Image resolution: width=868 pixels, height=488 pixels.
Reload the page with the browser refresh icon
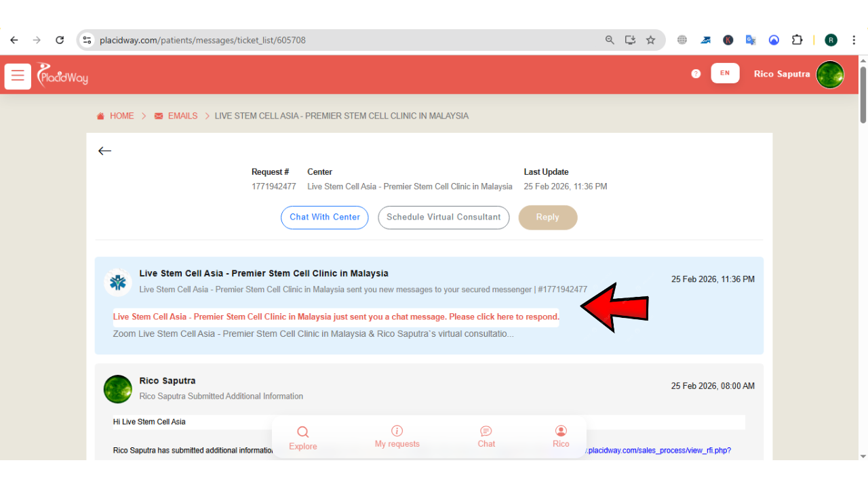click(x=60, y=40)
